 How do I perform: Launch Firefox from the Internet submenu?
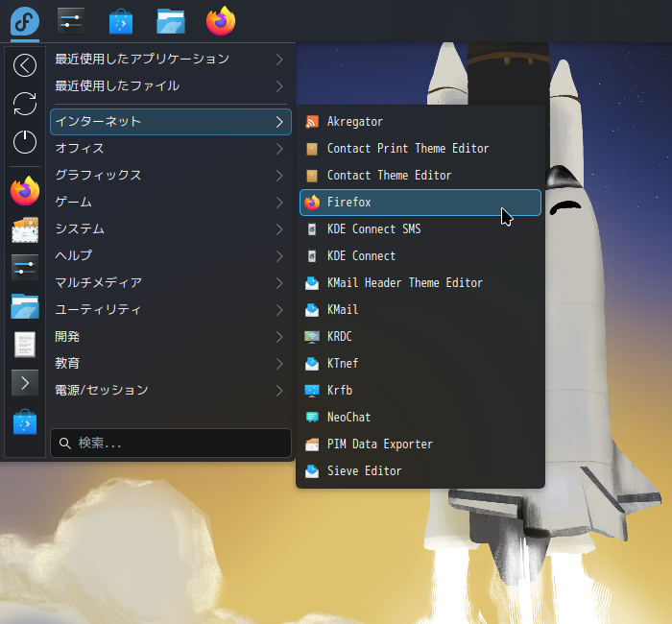click(x=420, y=203)
